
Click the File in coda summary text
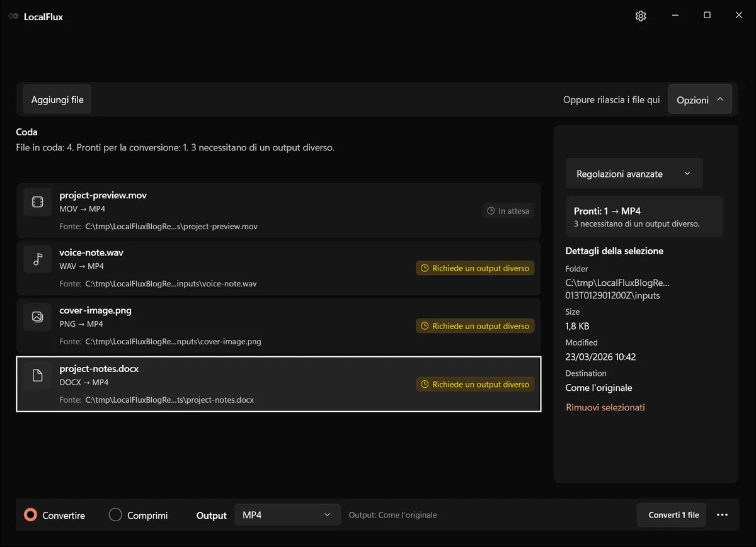click(x=175, y=148)
